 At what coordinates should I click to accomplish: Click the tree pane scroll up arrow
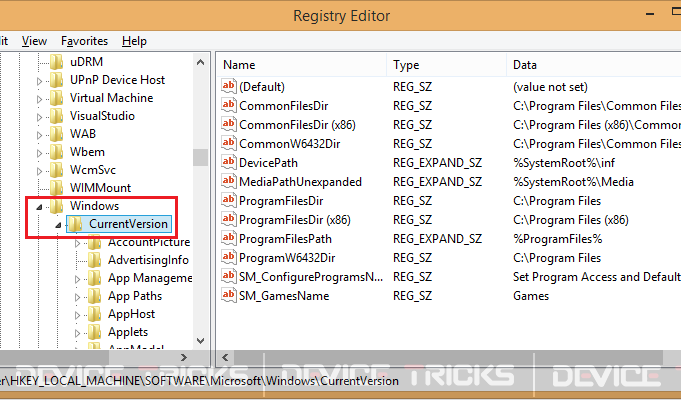click(200, 62)
